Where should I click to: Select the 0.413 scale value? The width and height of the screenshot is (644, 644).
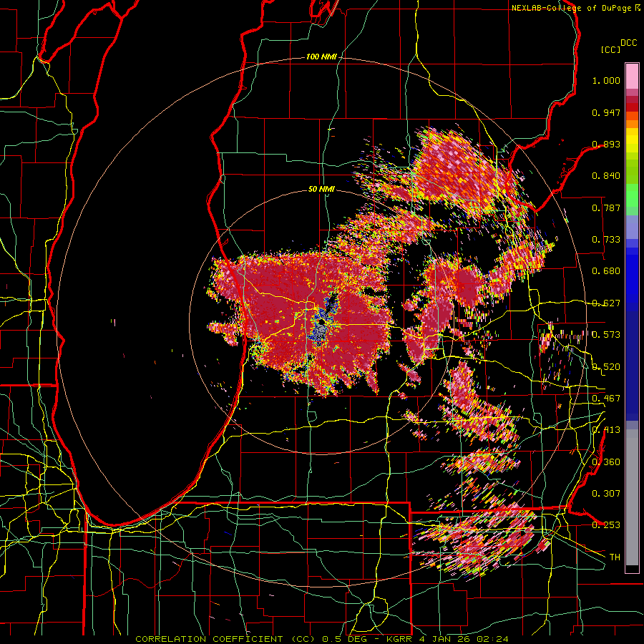pos(606,430)
